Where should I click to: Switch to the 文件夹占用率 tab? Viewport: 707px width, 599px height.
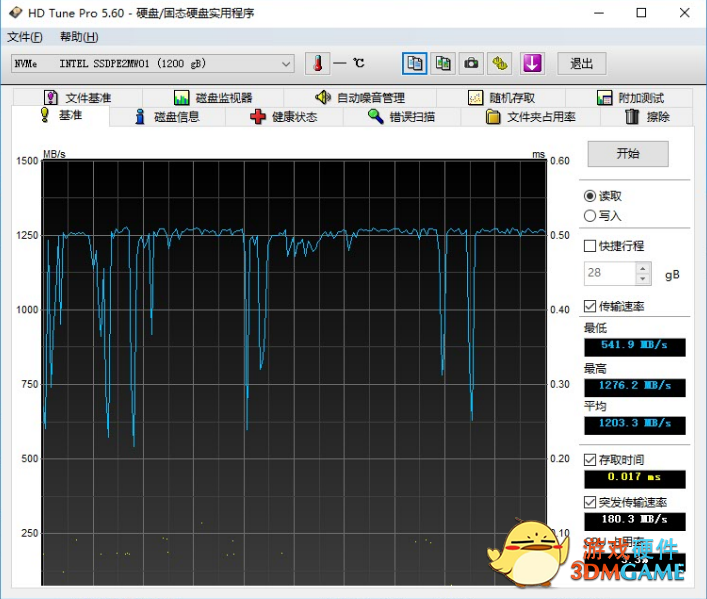[530, 117]
